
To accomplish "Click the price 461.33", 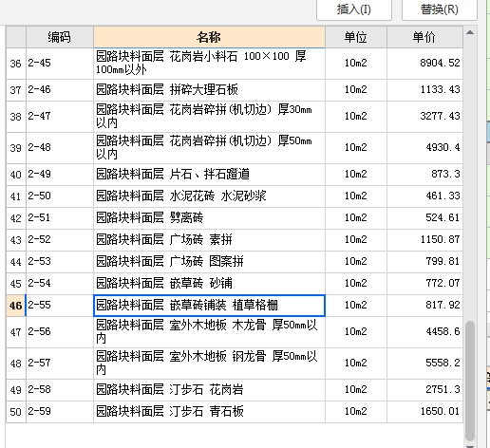I will point(443,196).
